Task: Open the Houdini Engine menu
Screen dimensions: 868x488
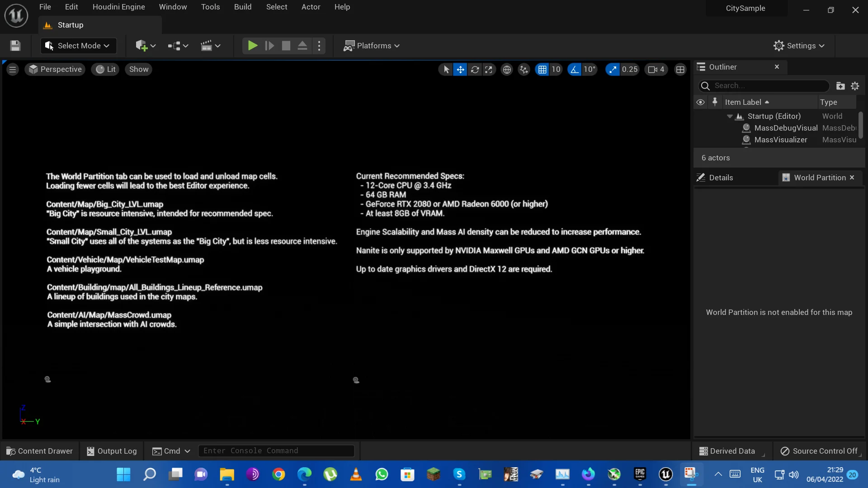Action: (x=118, y=7)
